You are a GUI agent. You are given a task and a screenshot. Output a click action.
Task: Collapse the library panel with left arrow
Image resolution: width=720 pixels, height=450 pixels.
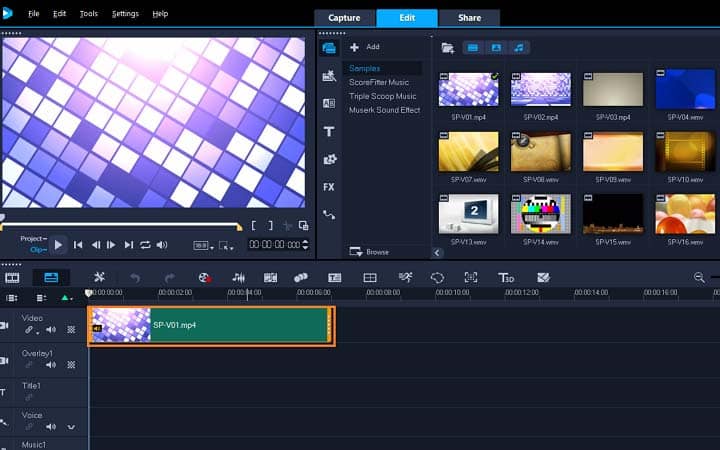pos(437,253)
